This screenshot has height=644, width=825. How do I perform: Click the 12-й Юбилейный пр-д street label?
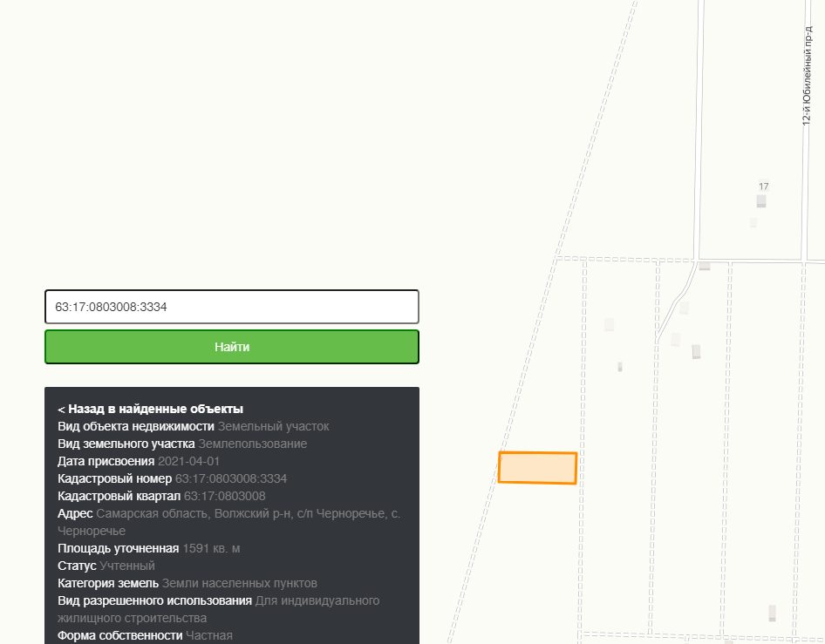[807, 76]
